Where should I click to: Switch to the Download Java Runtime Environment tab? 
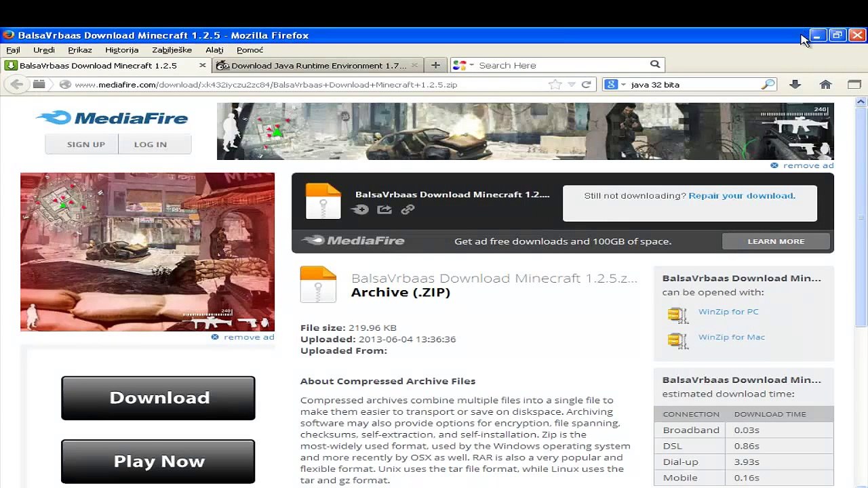coord(318,65)
